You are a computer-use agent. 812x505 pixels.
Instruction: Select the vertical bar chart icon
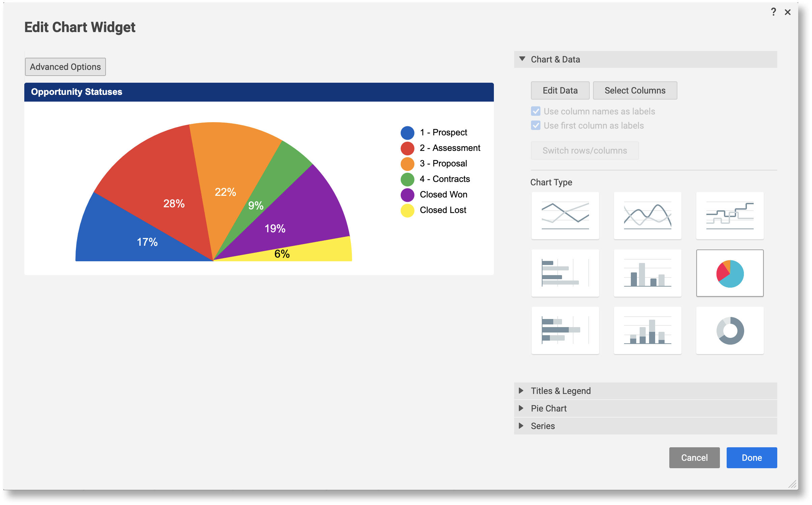coord(647,273)
